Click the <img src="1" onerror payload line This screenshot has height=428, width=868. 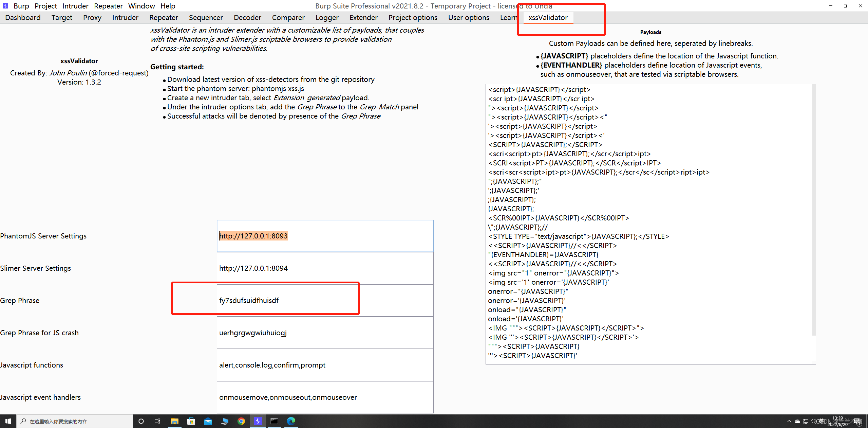tap(553, 273)
